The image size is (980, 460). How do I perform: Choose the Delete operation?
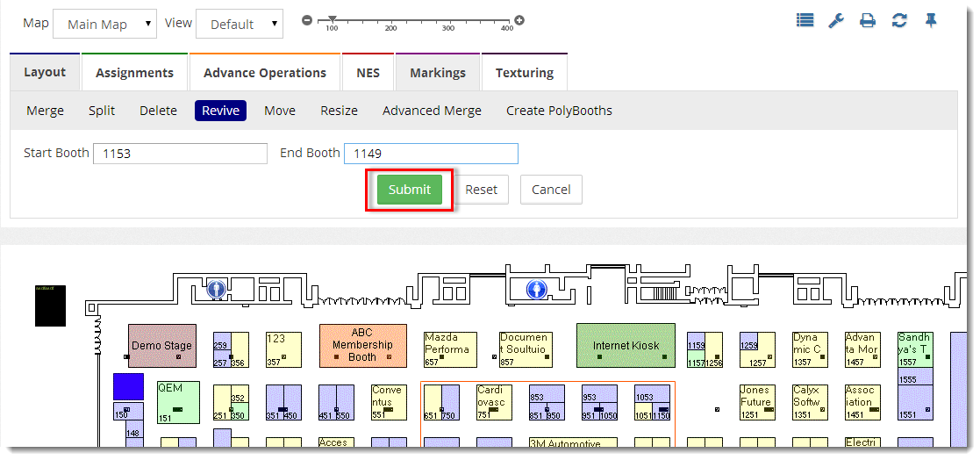[158, 111]
